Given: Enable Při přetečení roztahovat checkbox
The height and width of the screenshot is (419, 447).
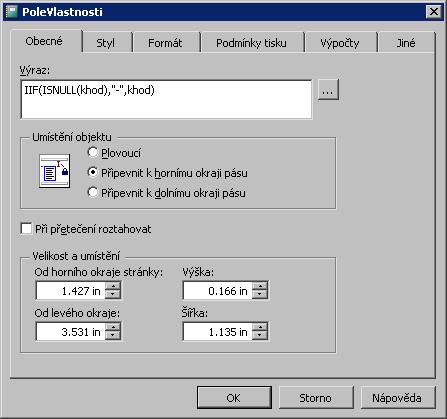Looking at the screenshot, I should click(26, 229).
